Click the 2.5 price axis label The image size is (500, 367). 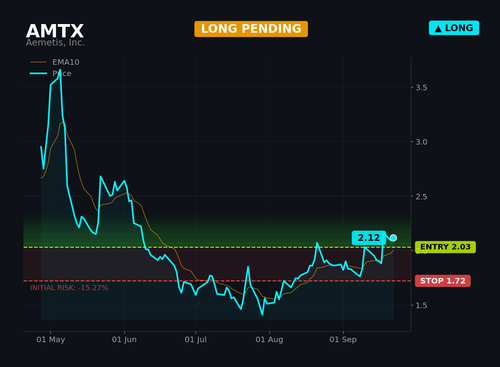pyautogui.click(x=421, y=197)
